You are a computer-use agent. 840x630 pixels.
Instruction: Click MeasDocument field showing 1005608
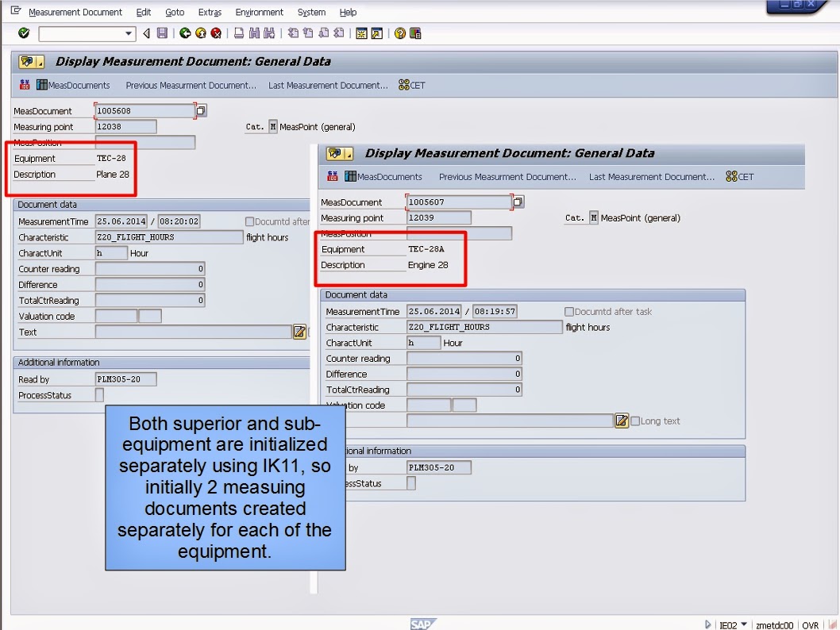[144, 111]
